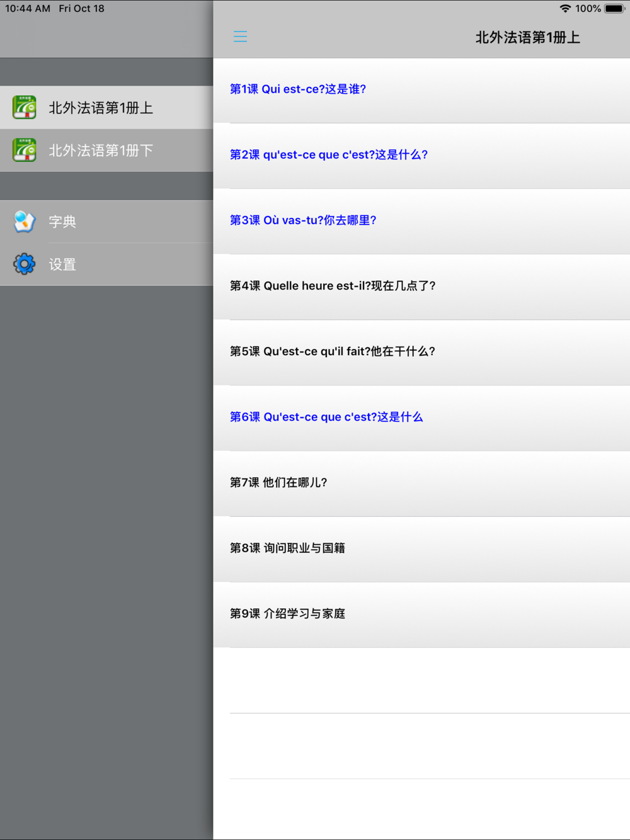Tap the 10:44 AM clock in status bar
The width and height of the screenshot is (630, 840).
[28, 9]
